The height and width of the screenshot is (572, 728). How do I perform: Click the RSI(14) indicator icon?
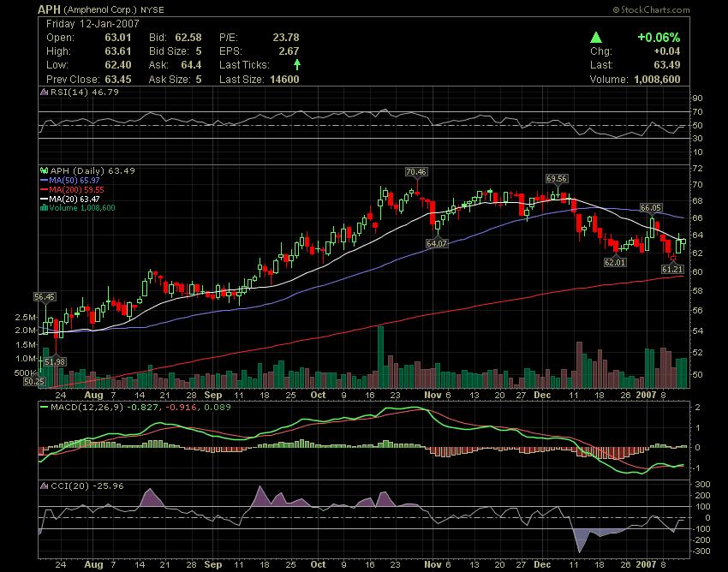tap(45, 92)
